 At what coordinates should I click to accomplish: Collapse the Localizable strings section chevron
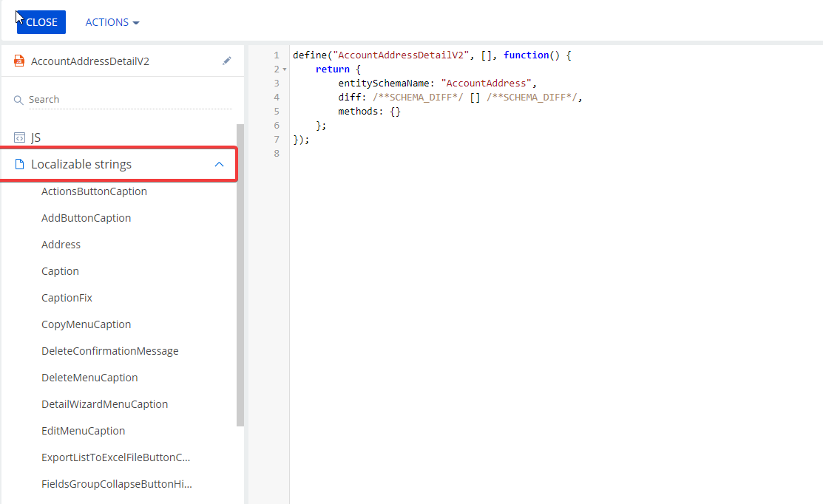pos(220,164)
